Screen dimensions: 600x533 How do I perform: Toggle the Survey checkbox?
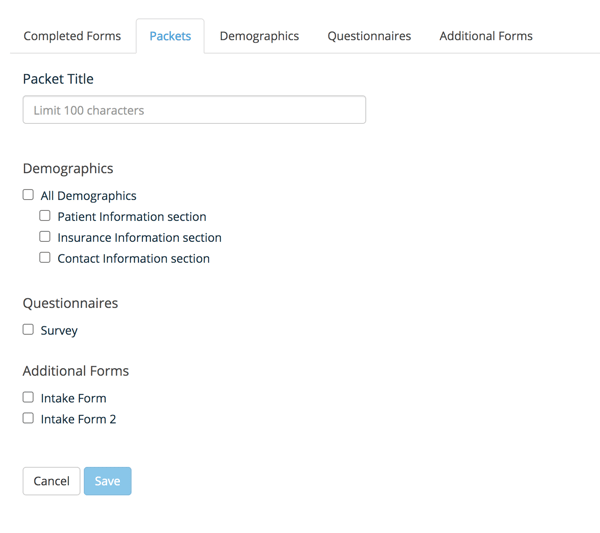pyautogui.click(x=28, y=329)
